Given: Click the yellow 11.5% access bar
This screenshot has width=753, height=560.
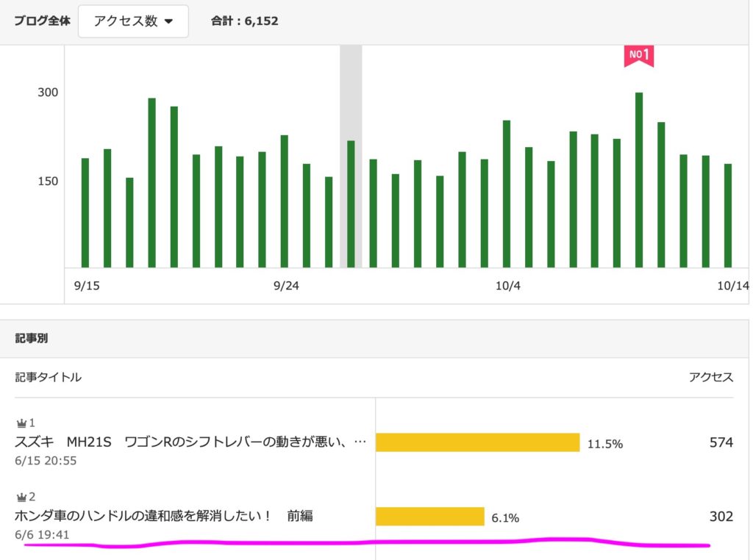Looking at the screenshot, I should click(x=477, y=442).
